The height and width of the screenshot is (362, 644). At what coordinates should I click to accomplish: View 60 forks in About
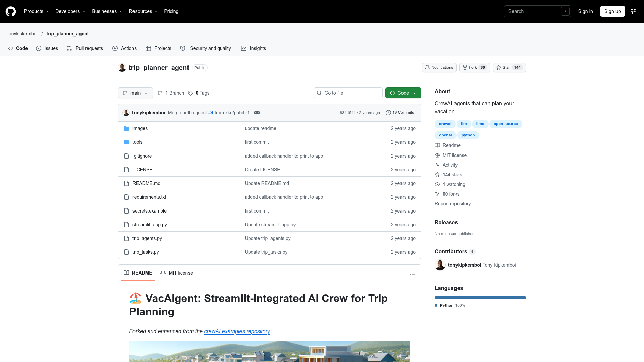tap(447, 194)
